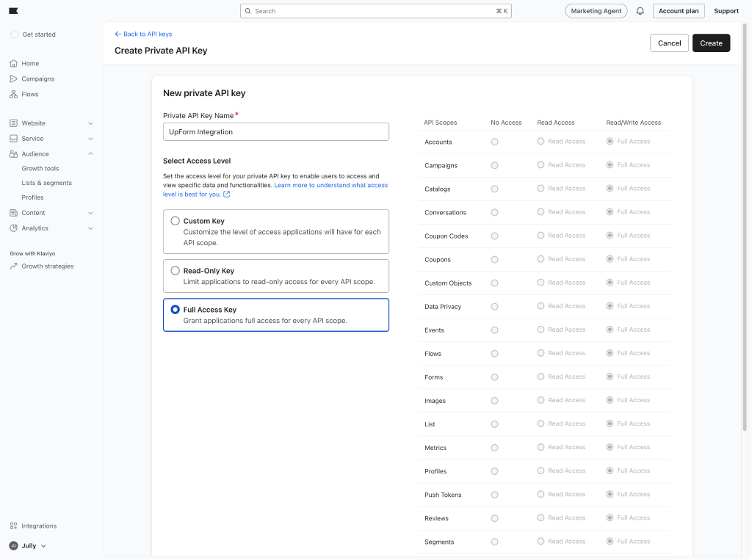
Task: Click the Service inbox icon
Action: point(13,139)
